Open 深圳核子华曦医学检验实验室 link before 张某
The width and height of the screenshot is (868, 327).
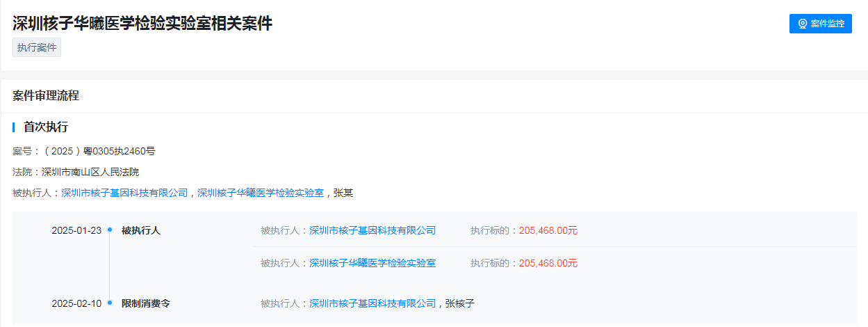point(261,193)
